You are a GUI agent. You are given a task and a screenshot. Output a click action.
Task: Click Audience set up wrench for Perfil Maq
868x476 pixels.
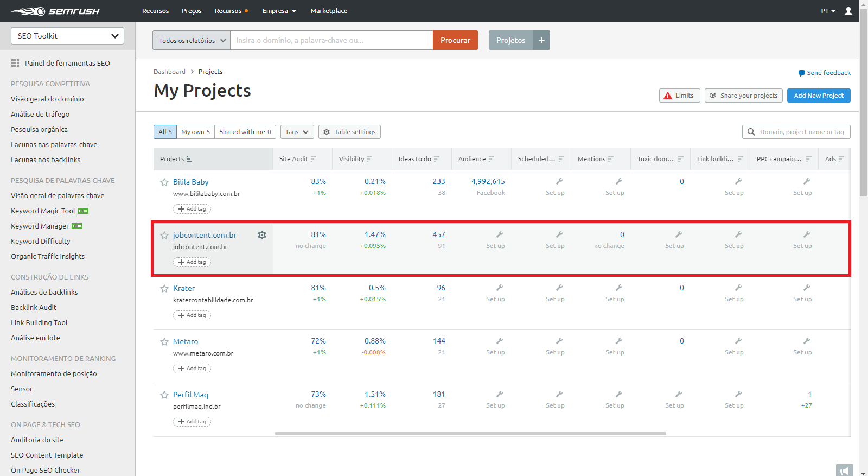pyautogui.click(x=500, y=394)
